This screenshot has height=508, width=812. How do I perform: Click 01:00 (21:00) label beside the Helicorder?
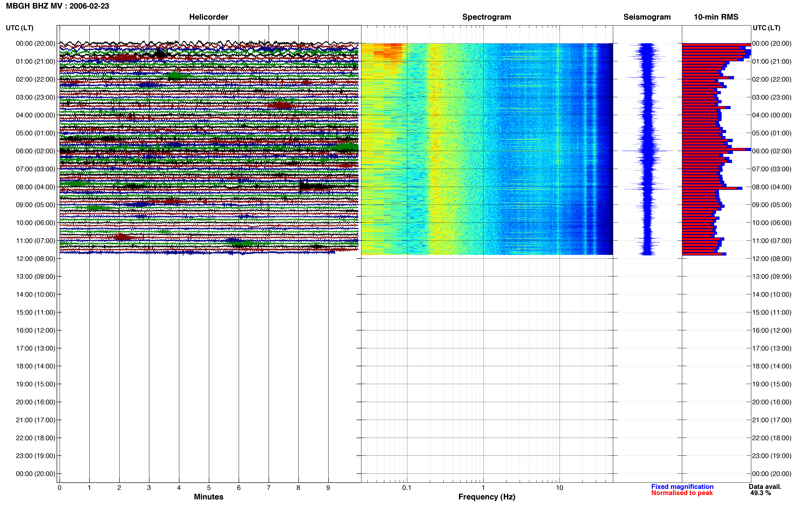tap(36, 61)
